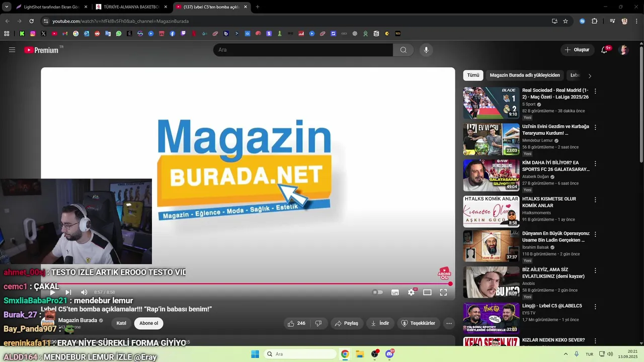This screenshot has height=362, width=644.
Task: Click the address bar URL
Action: coord(121,21)
